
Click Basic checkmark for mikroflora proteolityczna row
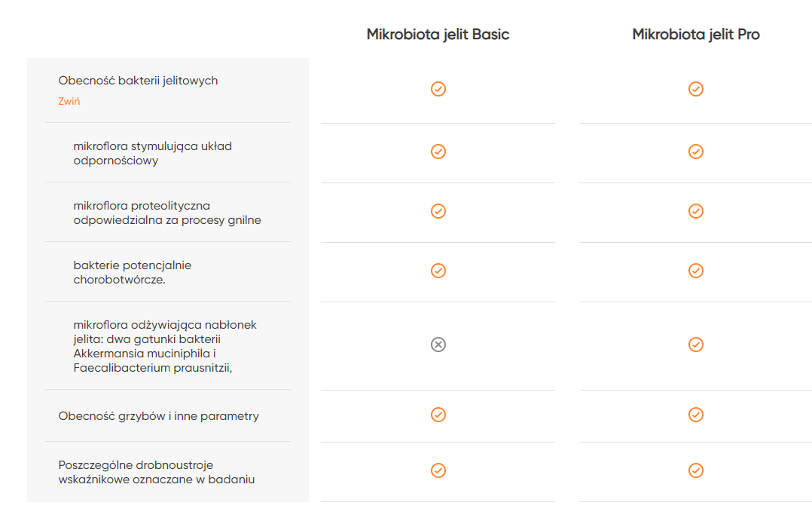coord(438,211)
